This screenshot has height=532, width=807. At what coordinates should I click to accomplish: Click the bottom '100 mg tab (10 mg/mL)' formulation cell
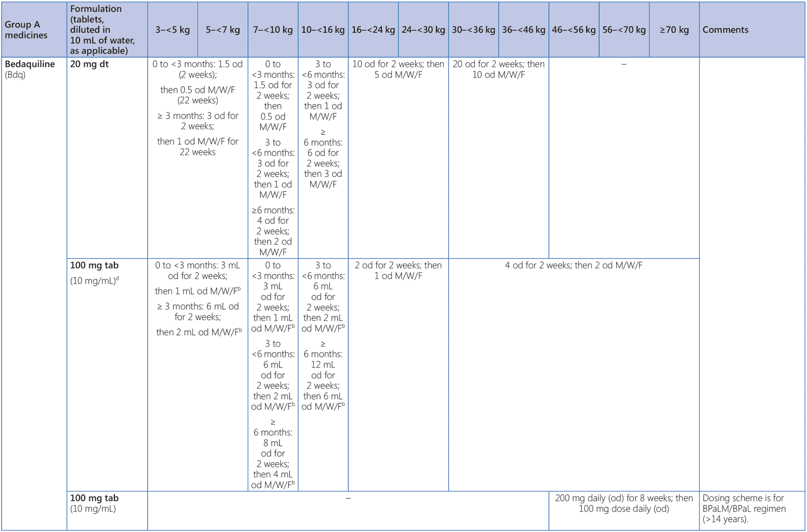click(107, 511)
